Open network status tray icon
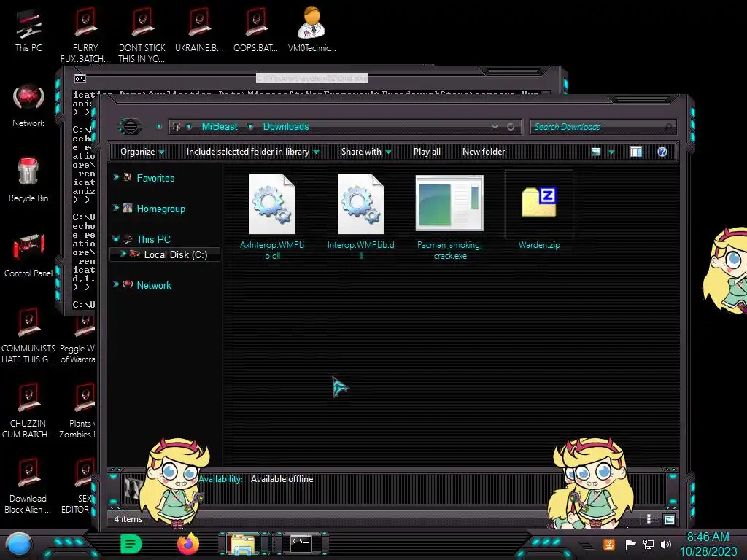The height and width of the screenshot is (560, 747). tap(649, 544)
